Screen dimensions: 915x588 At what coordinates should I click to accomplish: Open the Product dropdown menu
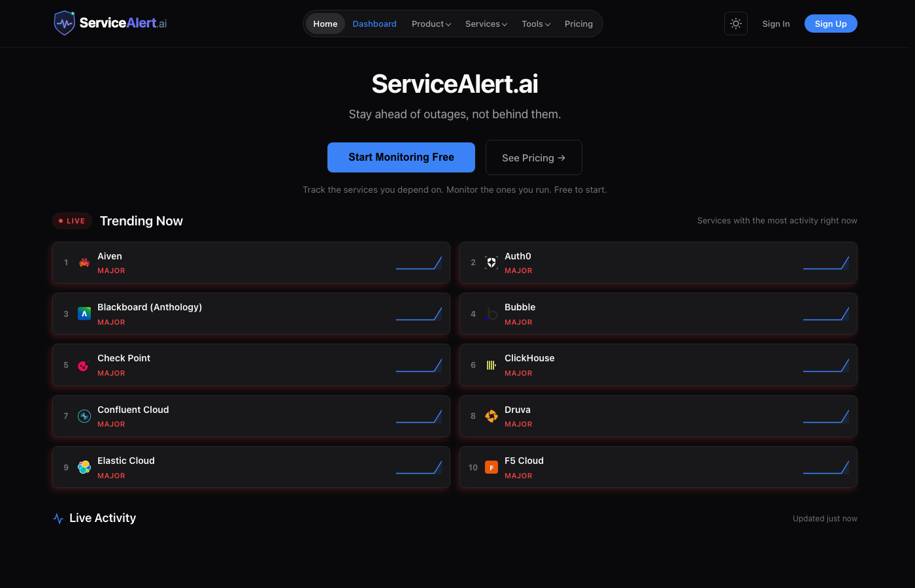pyautogui.click(x=431, y=24)
